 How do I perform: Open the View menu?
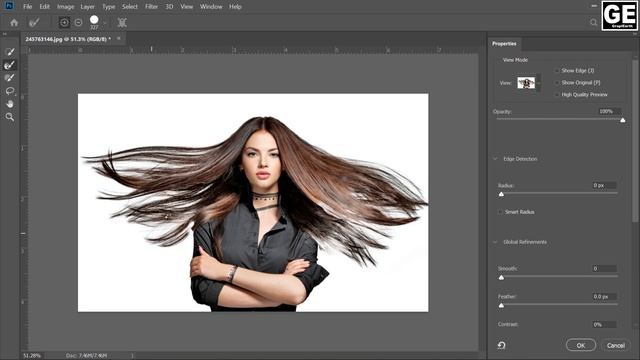coord(187,7)
